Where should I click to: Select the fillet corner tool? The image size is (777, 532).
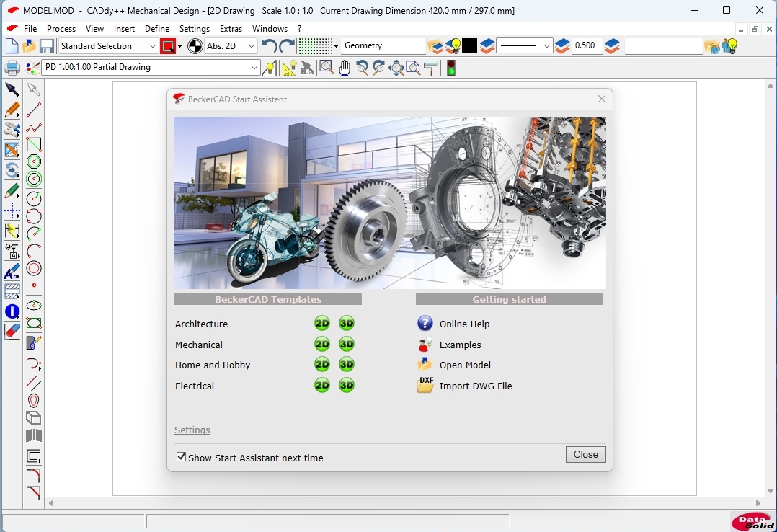[34, 476]
